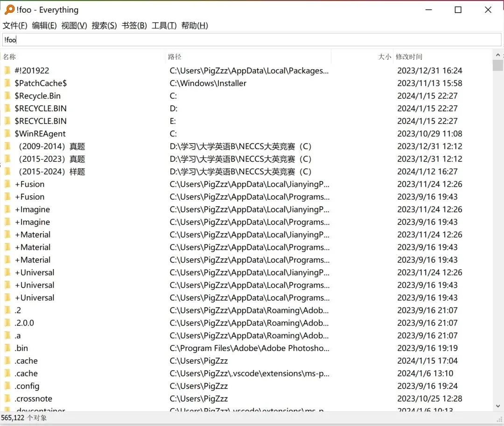Viewport: 504px width, 426px height.
Task: Select the $PatchCache$ folder name
Action: point(41,83)
